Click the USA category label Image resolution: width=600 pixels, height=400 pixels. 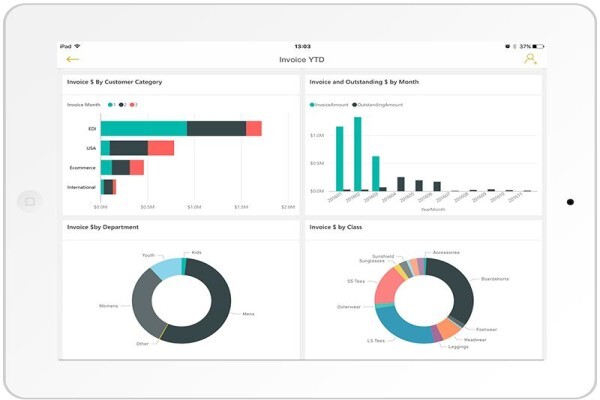[91, 148]
